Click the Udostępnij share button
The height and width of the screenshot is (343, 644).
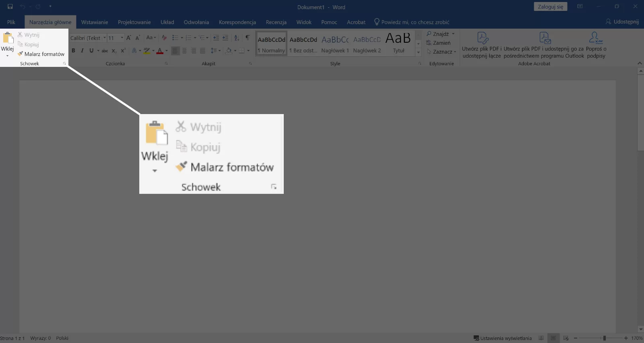click(622, 21)
